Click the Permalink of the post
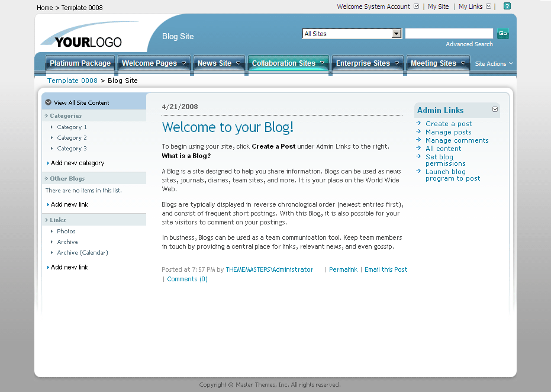The width and height of the screenshot is (551, 392). (343, 269)
